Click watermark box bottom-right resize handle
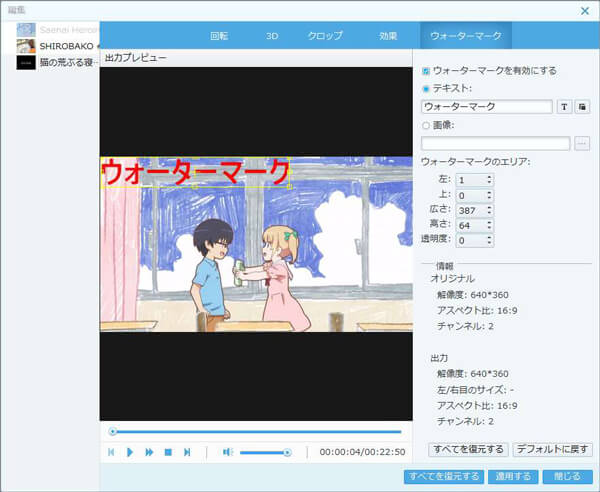Image resolution: width=600 pixels, height=492 pixels. pos(290,187)
